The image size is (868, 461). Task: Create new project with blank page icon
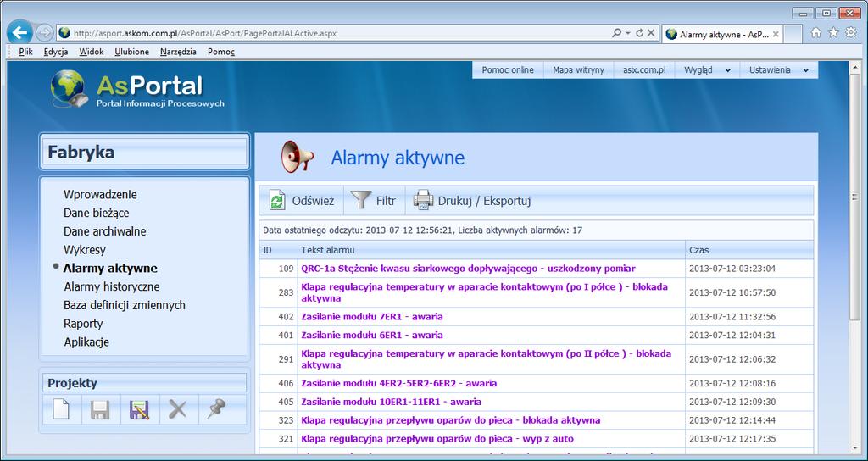61,409
